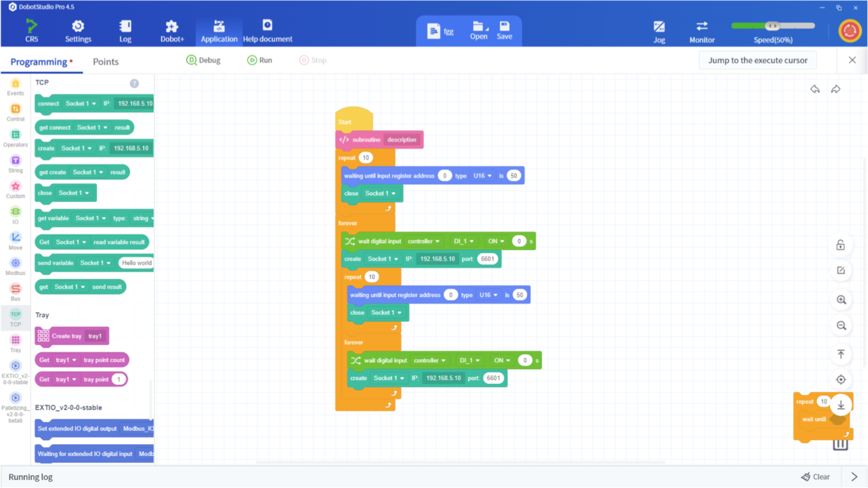Select the IO block category
Viewport: 868px width, 488px height.
(15, 215)
